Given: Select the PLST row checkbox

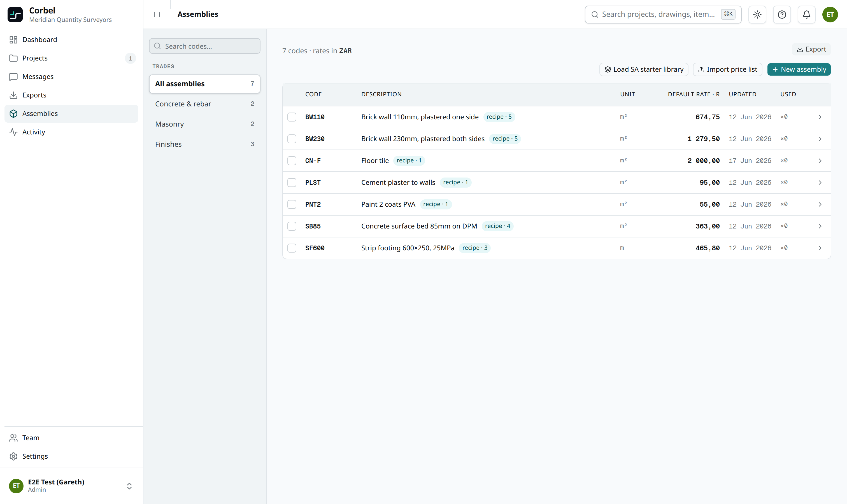Looking at the screenshot, I should tap(292, 183).
